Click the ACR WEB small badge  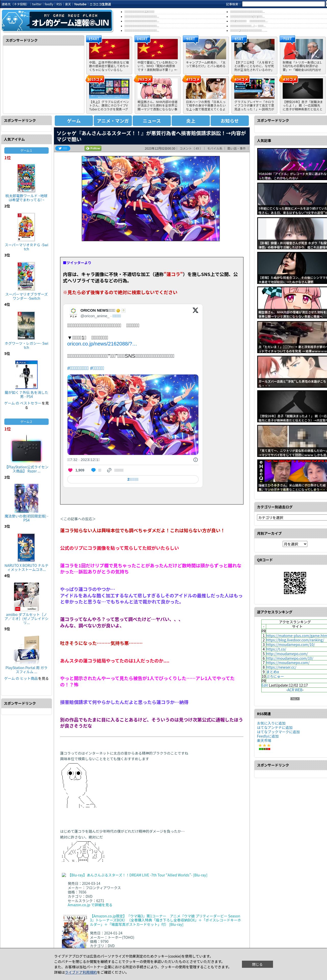click(x=295, y=699)
